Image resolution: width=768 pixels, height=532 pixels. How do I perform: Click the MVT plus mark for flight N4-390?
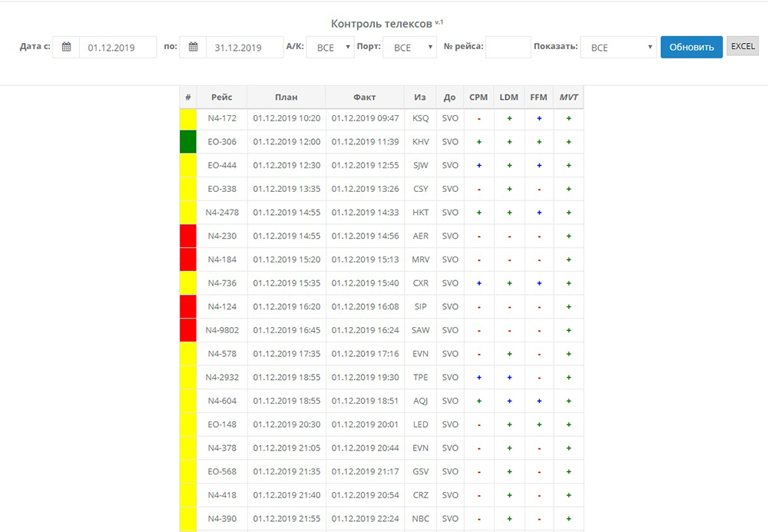pyautogui.click(x=568, y=518)
